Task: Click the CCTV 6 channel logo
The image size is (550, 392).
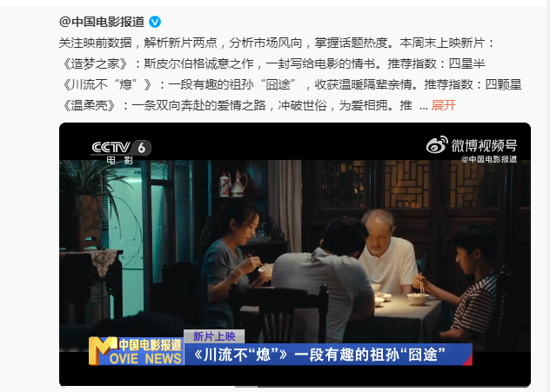Action: click(x=121, y=148)
